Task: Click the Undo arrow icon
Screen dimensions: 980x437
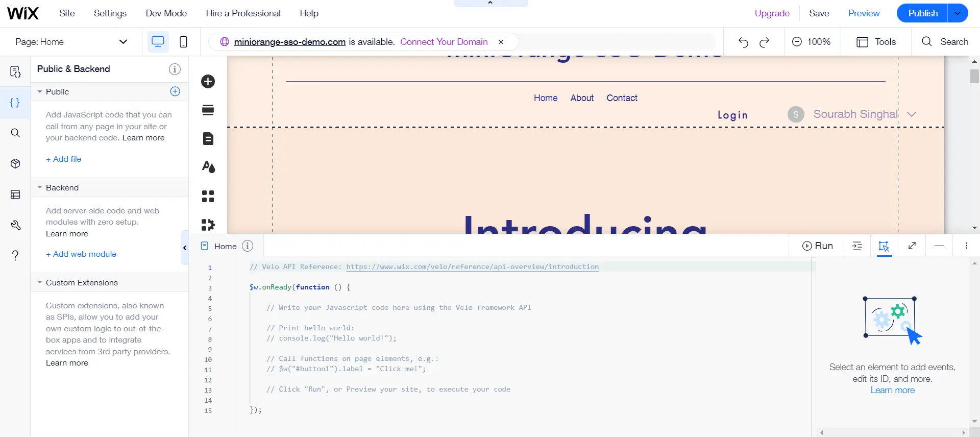Action: 743,42
